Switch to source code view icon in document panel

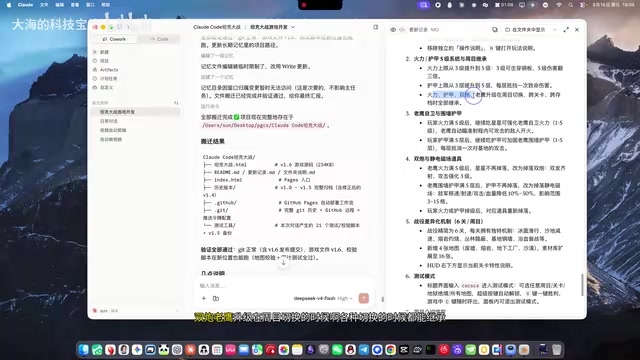(402, 30)
